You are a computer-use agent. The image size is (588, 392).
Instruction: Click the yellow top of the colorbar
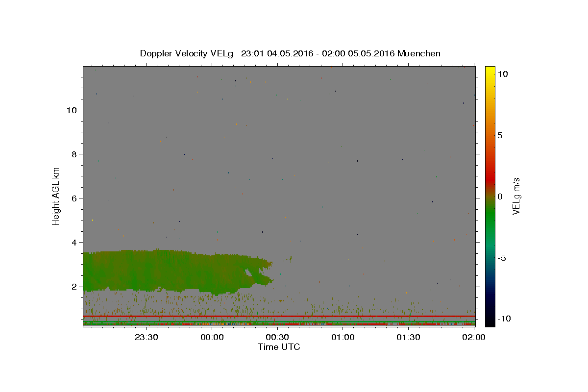490,71
